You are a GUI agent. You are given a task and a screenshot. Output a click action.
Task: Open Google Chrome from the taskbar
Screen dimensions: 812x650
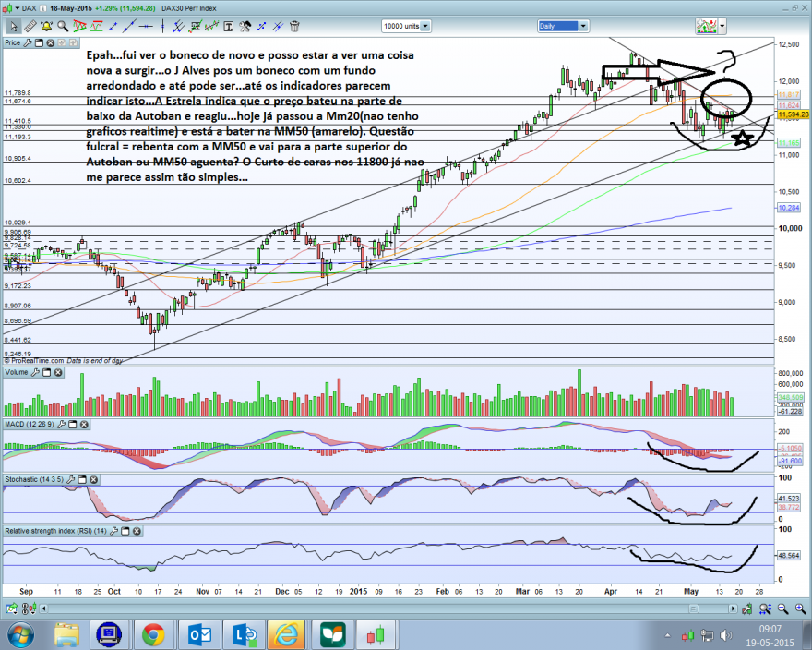coord(154,634)
